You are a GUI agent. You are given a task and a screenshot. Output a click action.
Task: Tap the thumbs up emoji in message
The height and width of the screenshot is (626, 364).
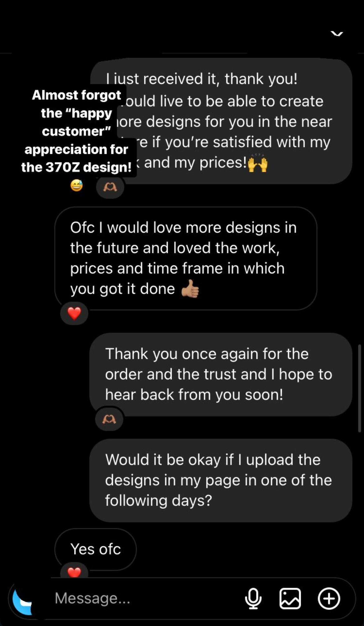tap(190, 289)
